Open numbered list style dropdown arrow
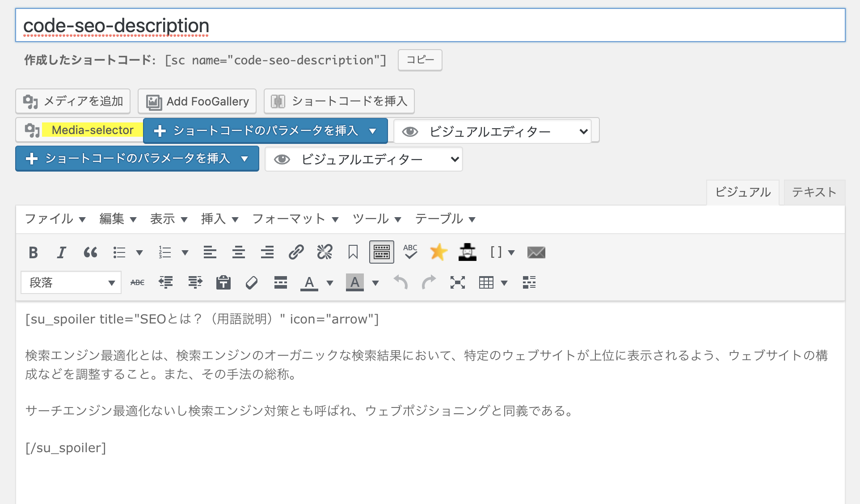This screenshot has width=860, height=504. 185,253
